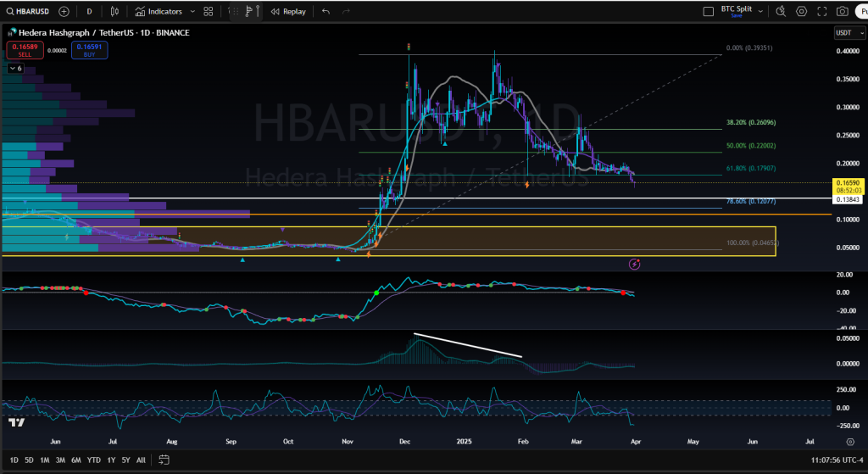Open time axis settings gear icon
The width and height of the screenshot is (868, 474).
click(850, 442)
